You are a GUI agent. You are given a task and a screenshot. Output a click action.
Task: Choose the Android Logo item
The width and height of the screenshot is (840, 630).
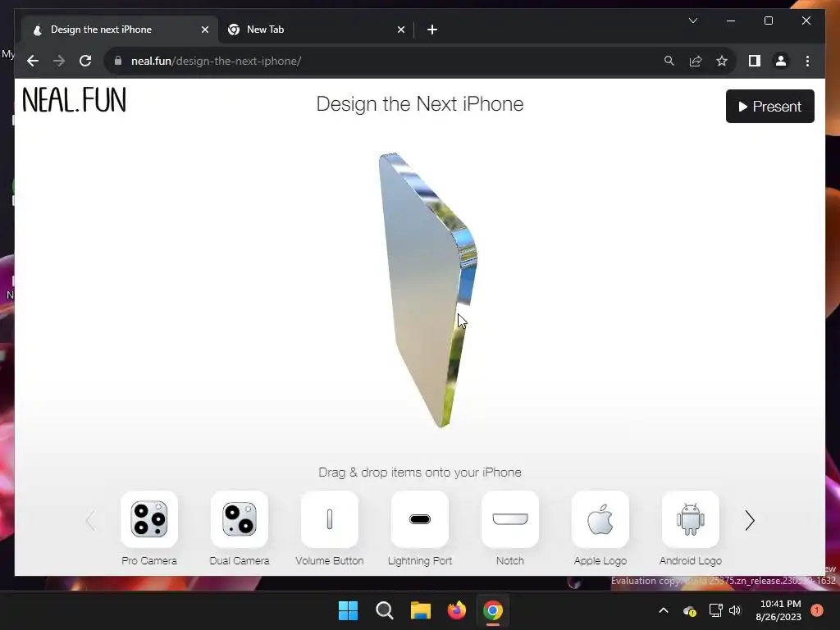(x=691, y=519)
